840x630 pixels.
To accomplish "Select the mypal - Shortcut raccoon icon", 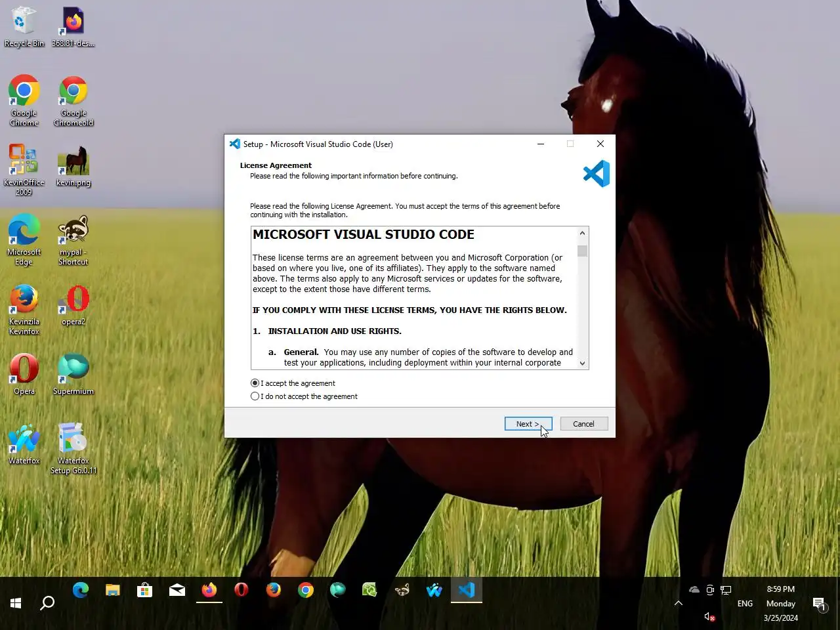I will point(73,240).
